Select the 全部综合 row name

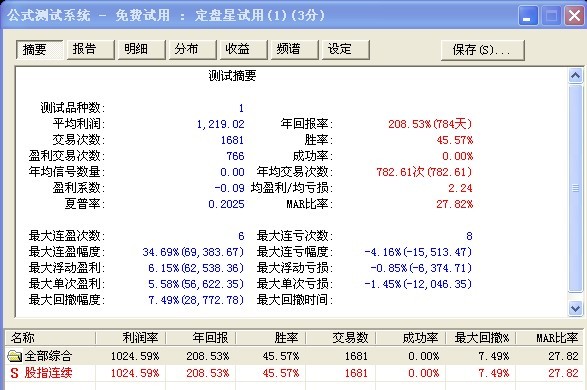[48, 356]
